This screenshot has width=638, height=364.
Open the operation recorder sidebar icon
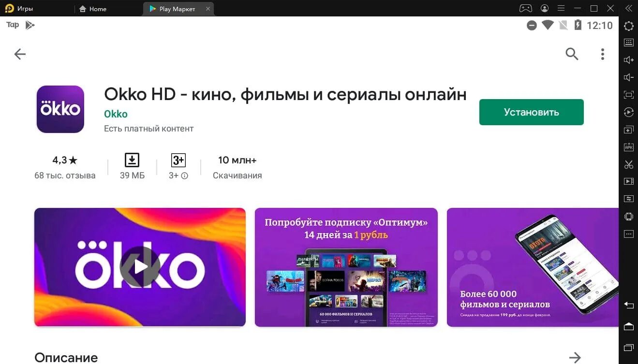[x=628, y=112]
